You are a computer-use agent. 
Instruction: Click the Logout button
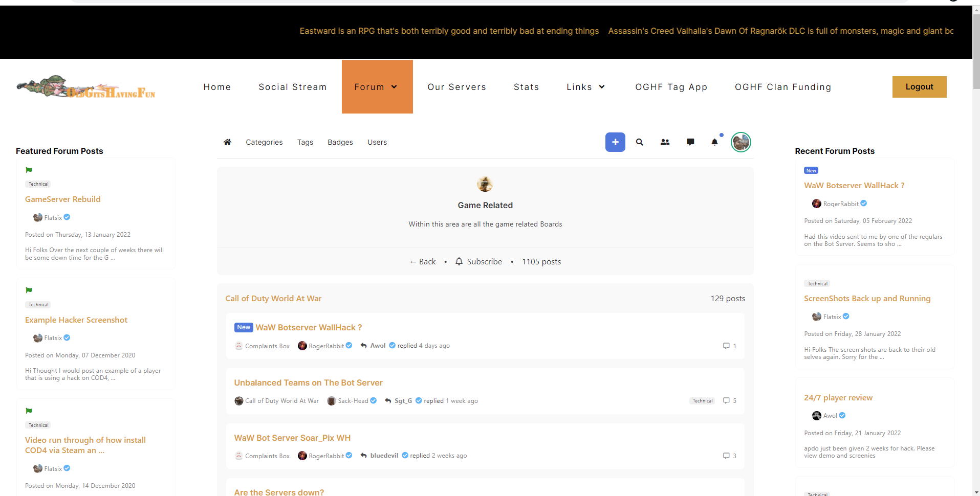click(x=919, y=87)
